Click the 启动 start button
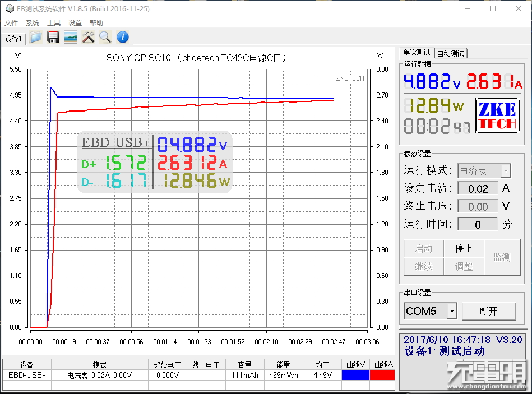This screenshot has height=394, width=532. 423,248
